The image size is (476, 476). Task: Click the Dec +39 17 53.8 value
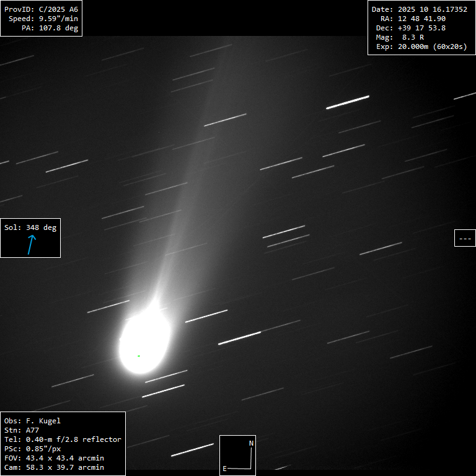pos(421,28)
